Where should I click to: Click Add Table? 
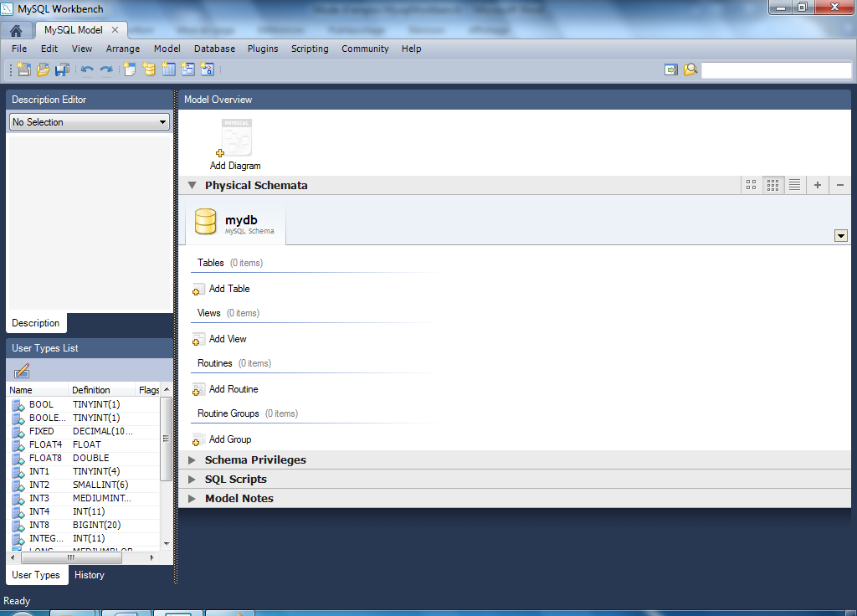(x=228, y=289)
